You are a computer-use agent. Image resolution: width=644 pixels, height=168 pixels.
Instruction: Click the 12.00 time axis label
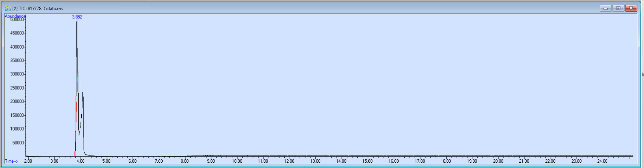point(289,161)
